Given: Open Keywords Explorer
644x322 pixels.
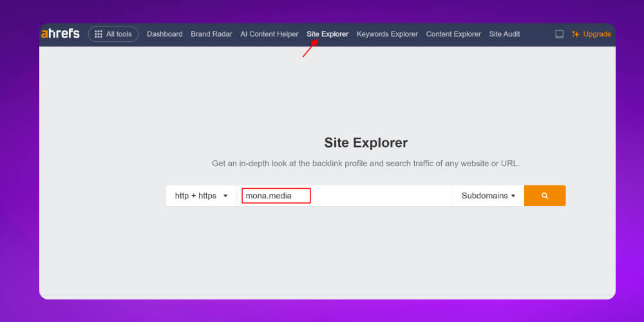Looking at the screenshot, I should (387, 34).
